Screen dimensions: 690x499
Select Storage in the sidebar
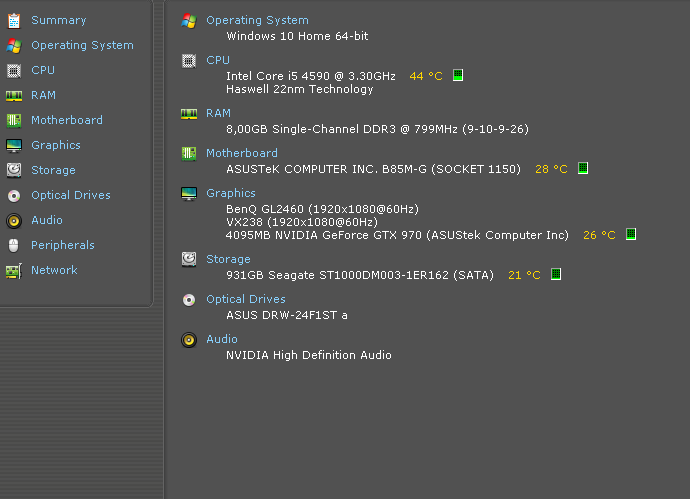pyautogui.click(x=53, y=170)
